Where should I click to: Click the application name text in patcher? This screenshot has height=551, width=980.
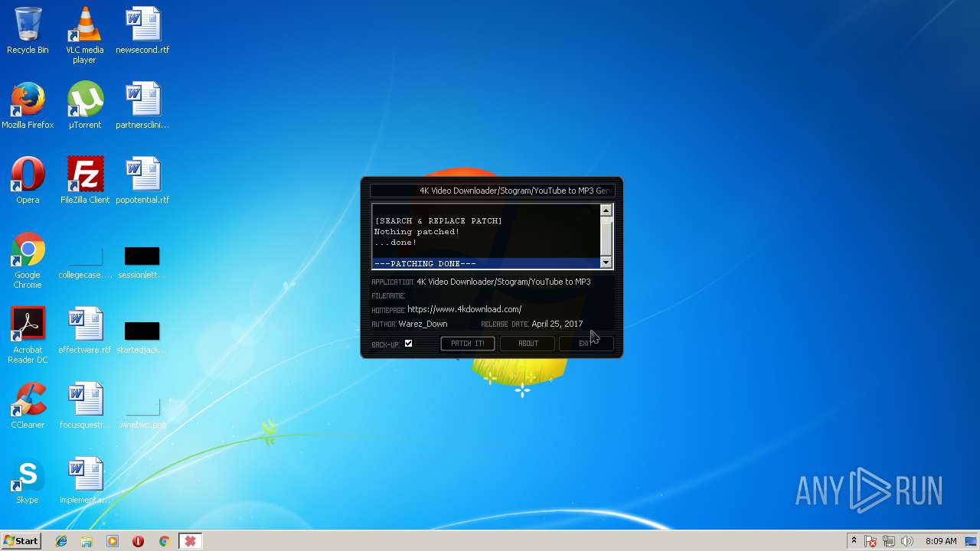click(503, 282)
